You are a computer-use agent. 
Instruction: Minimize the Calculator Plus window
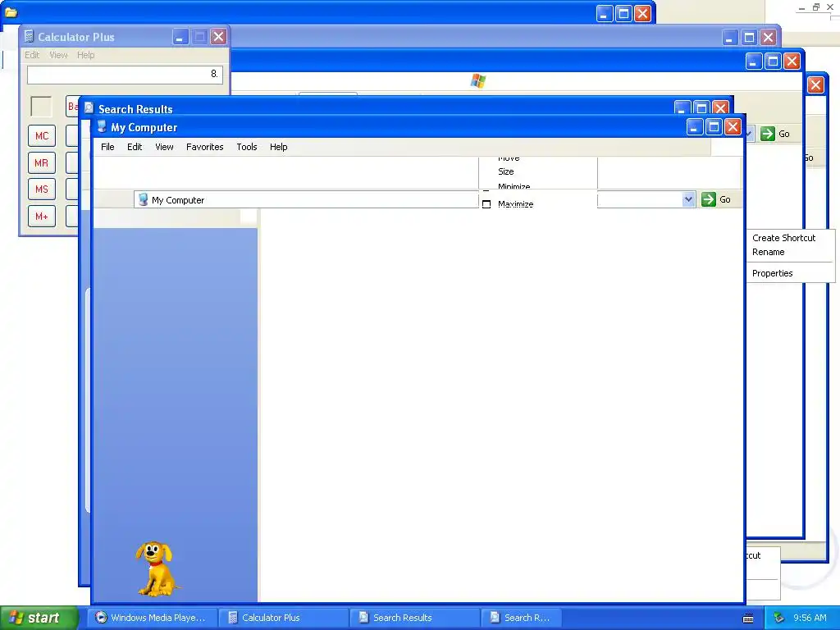click(180, 37)
